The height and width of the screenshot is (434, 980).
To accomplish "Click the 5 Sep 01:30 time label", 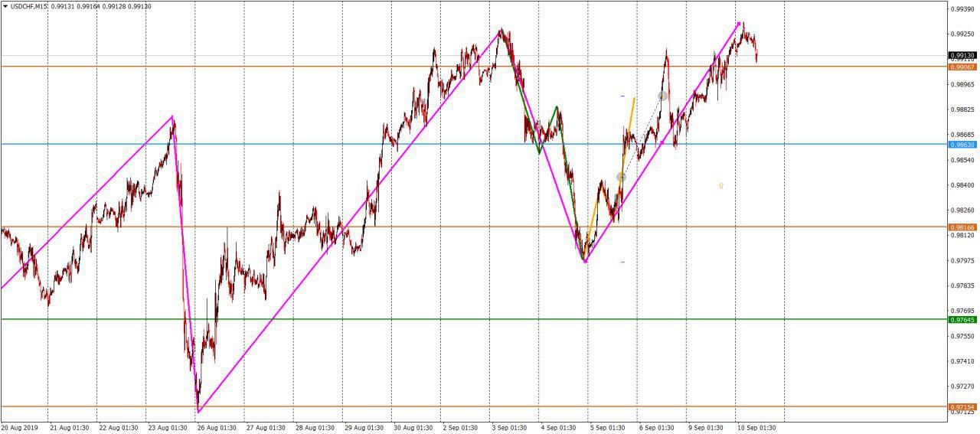I will (607, 427).
